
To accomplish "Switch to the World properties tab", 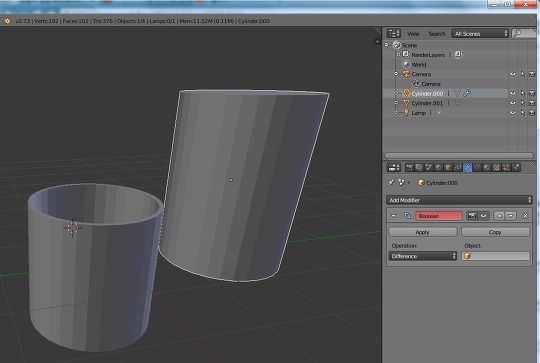I will pos(438,168).
